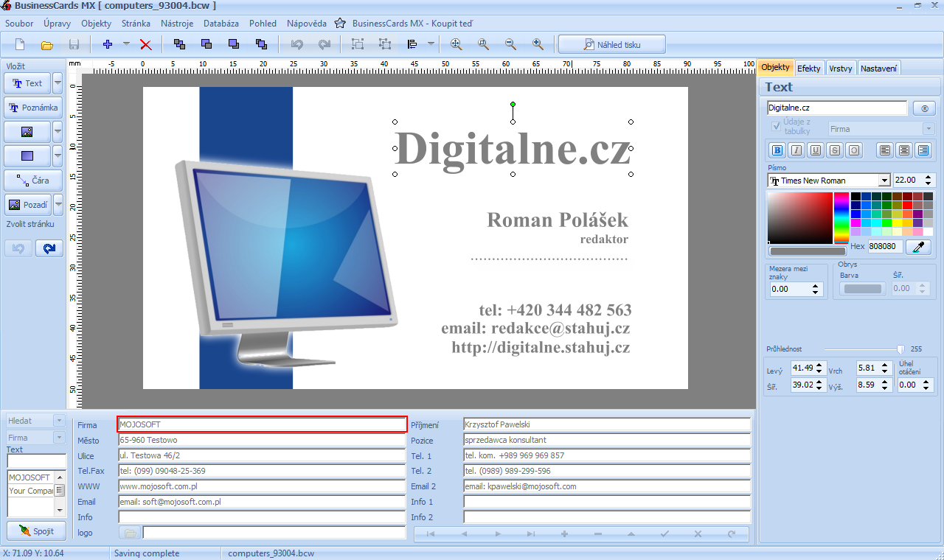Open the Databáza menu
Image resolution: width=944 pixels, height=560 pixels.
(221, 24)
